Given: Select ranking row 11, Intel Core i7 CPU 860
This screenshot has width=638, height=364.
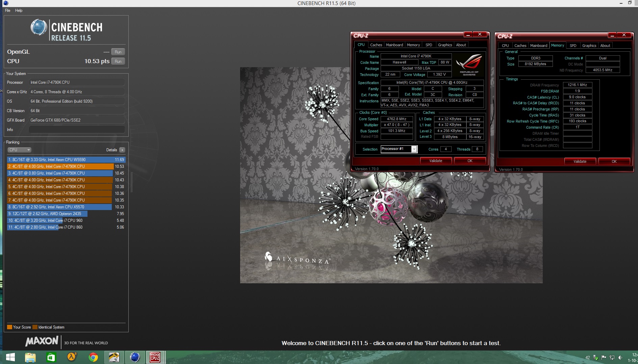Looking at the screenshot, I should point(66,227).
